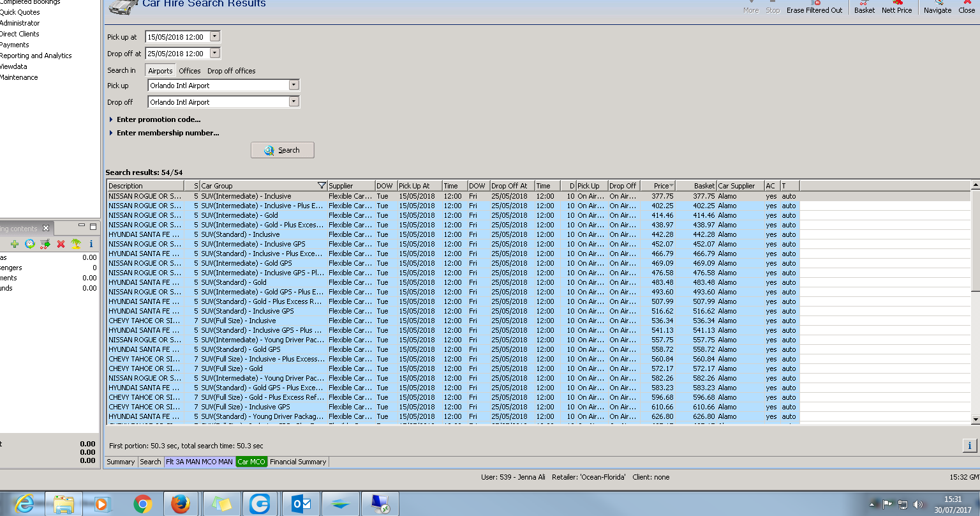The image size is (980, 516).
Task: Show hidden system tray icons
Action: [873, 505]
